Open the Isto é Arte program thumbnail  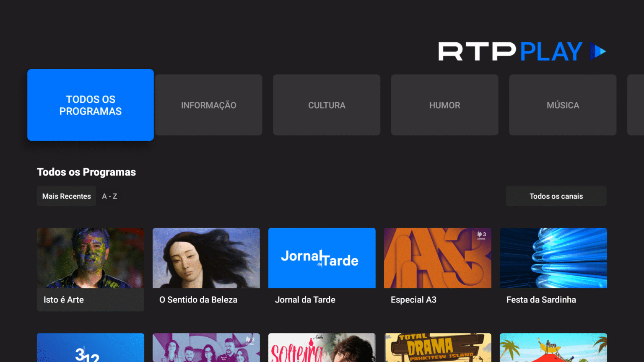[90, 258]
